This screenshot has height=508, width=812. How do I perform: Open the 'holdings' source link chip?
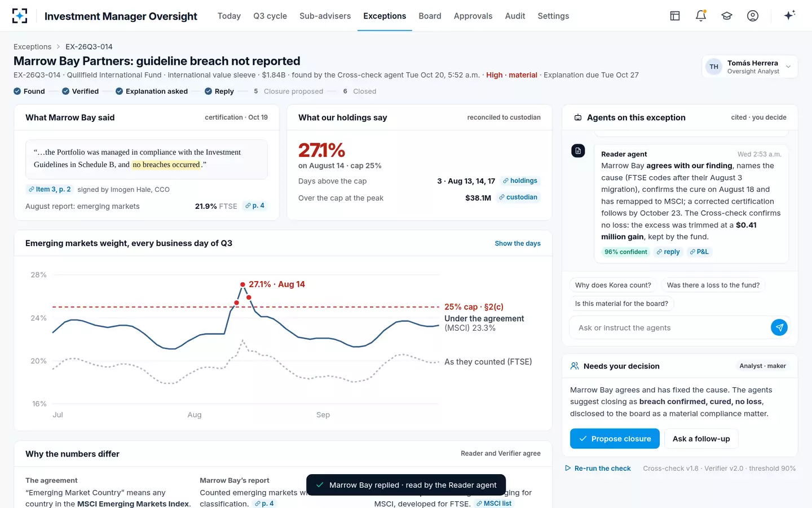click(x=520, y=181)
